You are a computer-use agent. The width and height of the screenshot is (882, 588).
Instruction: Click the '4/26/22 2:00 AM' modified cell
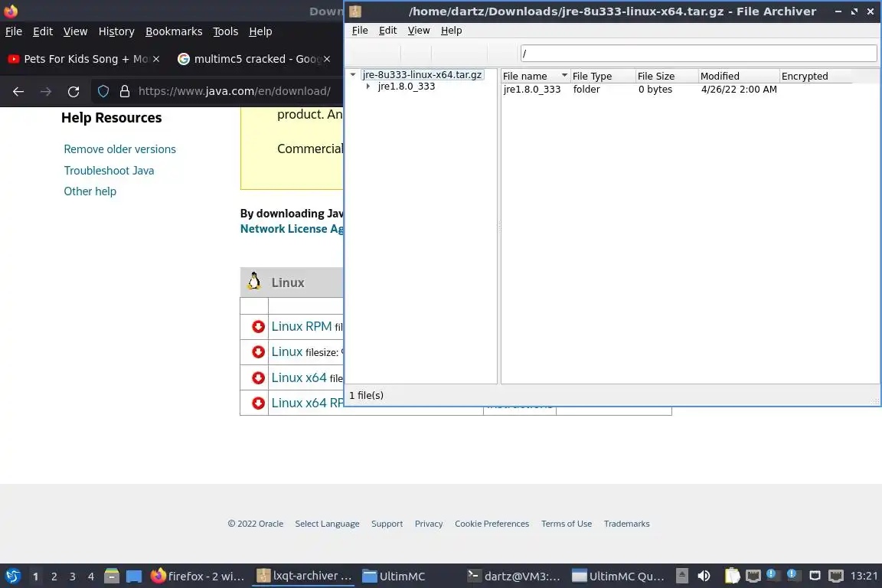tap(739, 90)
